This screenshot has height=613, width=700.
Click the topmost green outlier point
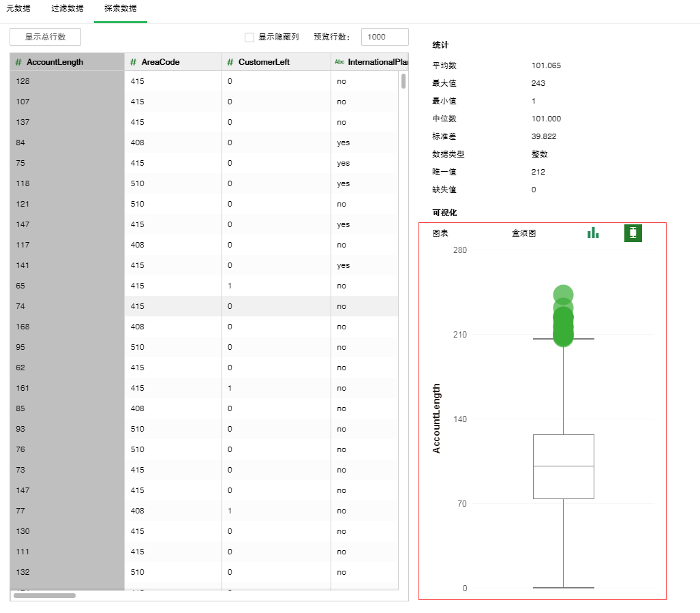[x=563, y=294]
